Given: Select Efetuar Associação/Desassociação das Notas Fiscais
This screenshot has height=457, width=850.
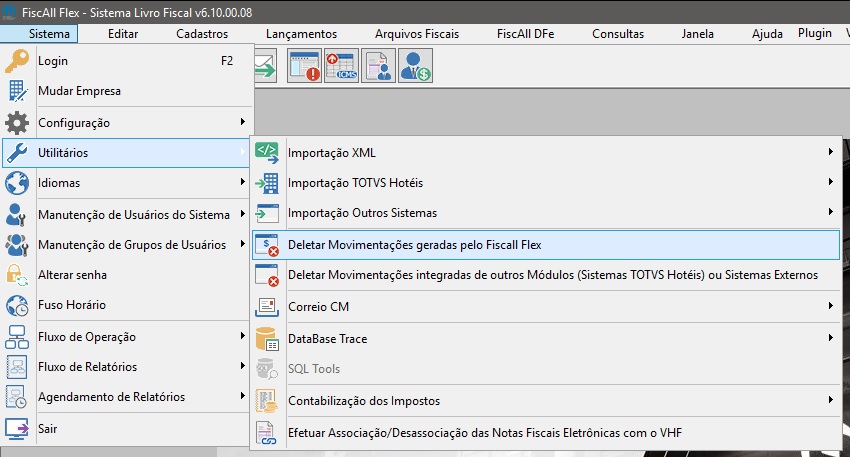Looking at the screenshot, I should [546, 433].
